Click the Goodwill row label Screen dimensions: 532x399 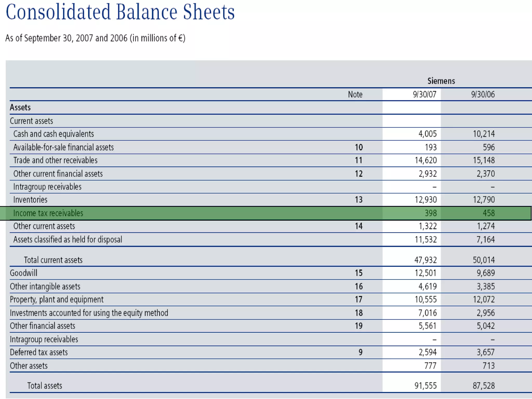click(23, 273)
